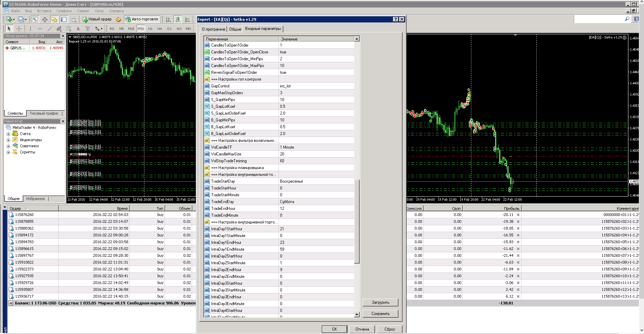Open the new chart toolbar icon

pos(9,19)
